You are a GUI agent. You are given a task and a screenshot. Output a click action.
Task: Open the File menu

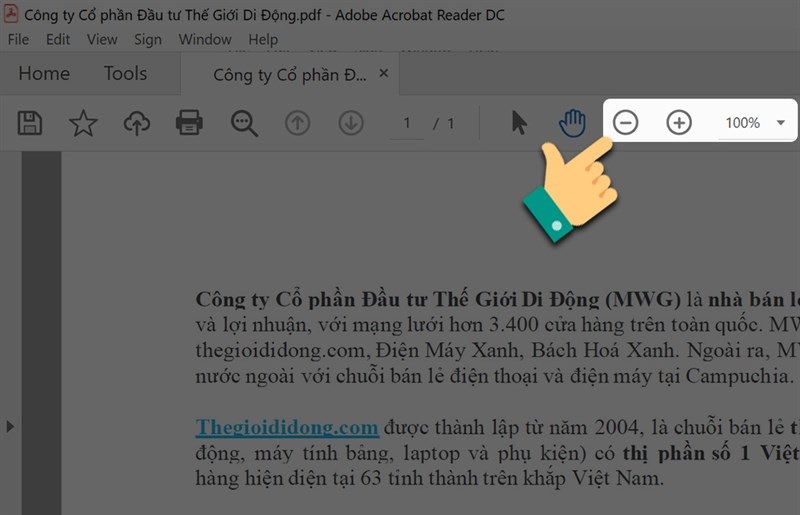[18, 39]
